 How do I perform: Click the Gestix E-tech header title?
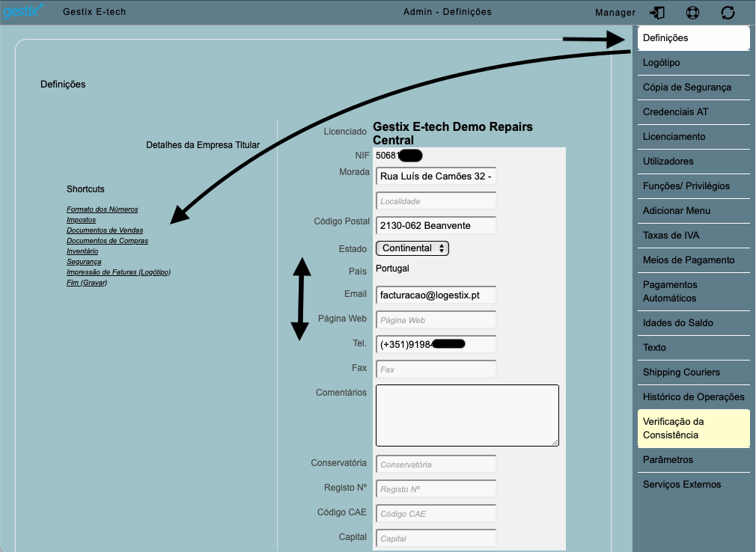tap(94, 11)
